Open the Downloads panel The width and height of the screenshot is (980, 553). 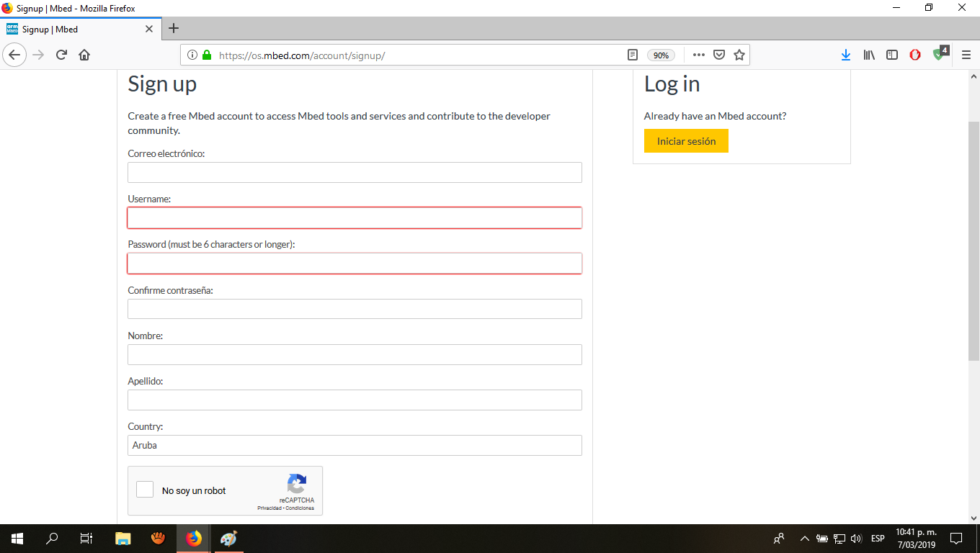846,55
